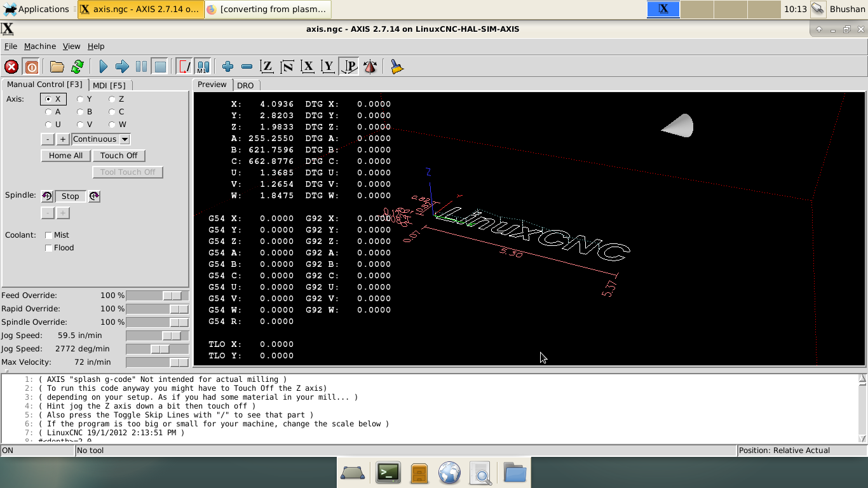Toggle machine power icon in toolbar
868x488 pixels.
pos(31,67)
